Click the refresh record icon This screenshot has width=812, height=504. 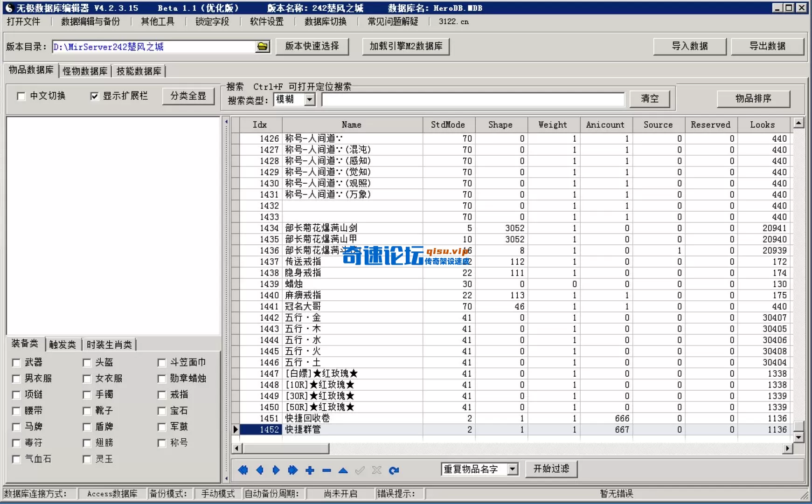(394, 470)
